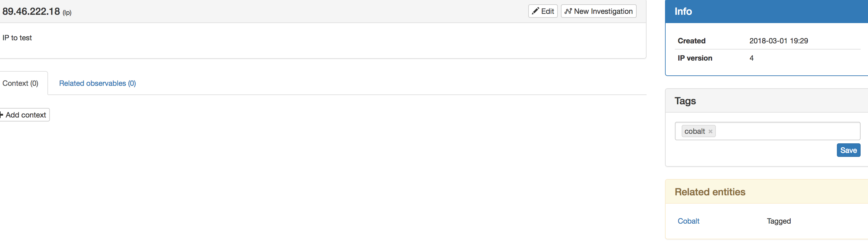Screen dimensions: 868x243
Task: Select the Context tab
Action: tap(20, 83)
